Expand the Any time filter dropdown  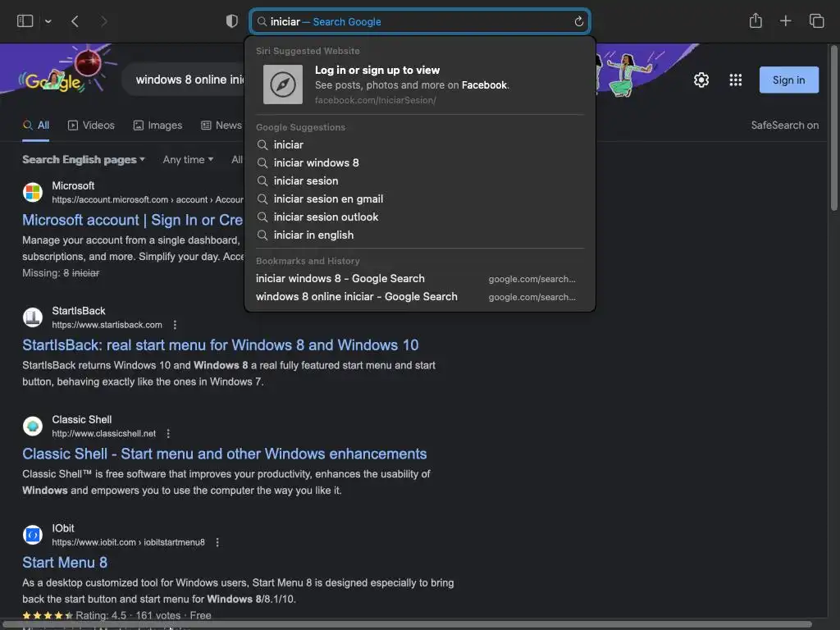(188, 160)
